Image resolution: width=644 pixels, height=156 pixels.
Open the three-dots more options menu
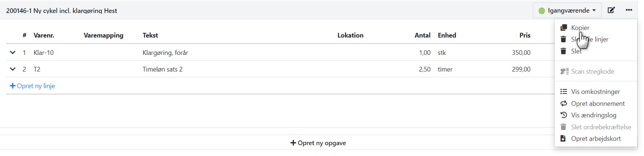(x=629, y=10)
